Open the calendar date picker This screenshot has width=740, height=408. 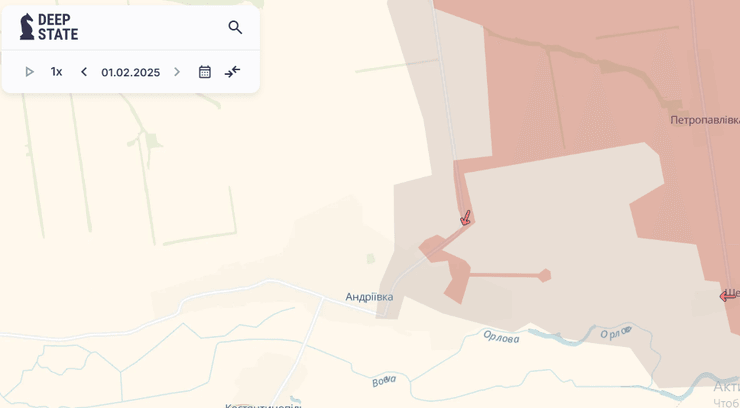pyautogui.click(x=205, y=72)
